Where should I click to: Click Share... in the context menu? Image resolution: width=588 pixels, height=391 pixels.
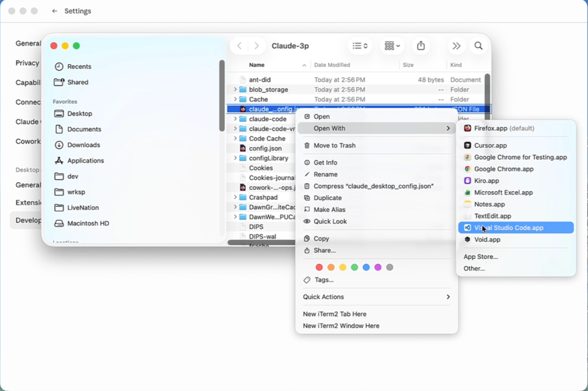point(376,251)
